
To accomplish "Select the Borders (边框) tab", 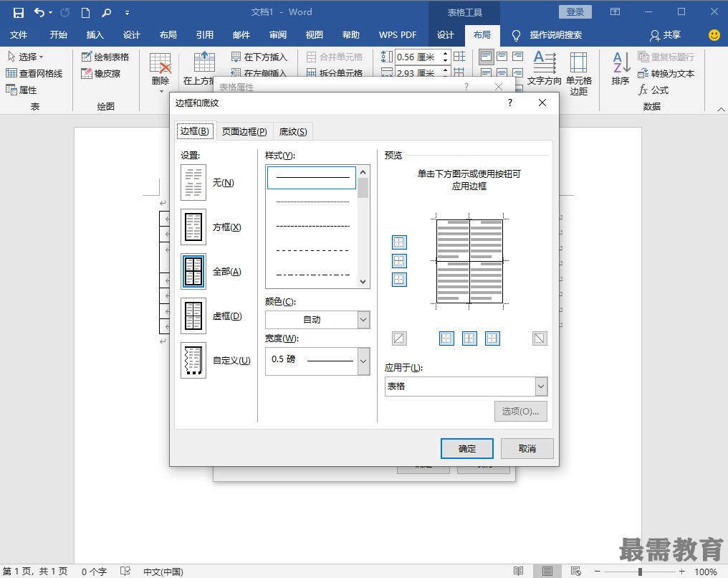I will pos(194,131).
